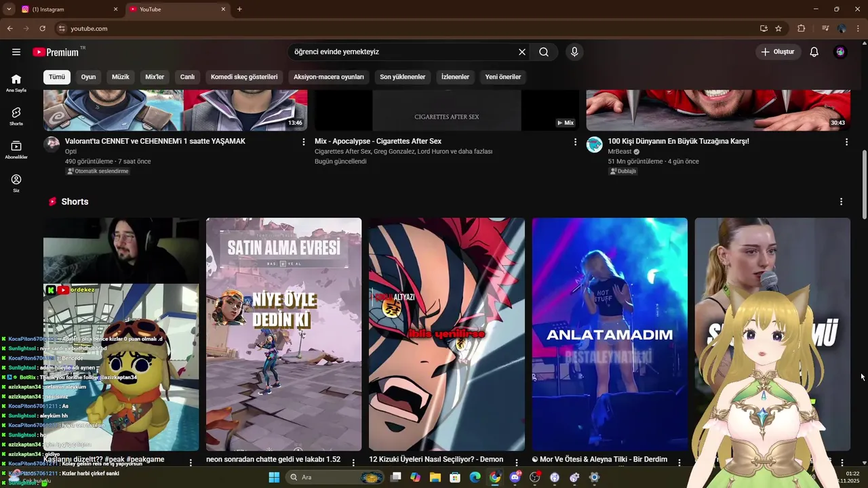Reload the page in Chrome
The image size is (868, 488).
[42, 28]
